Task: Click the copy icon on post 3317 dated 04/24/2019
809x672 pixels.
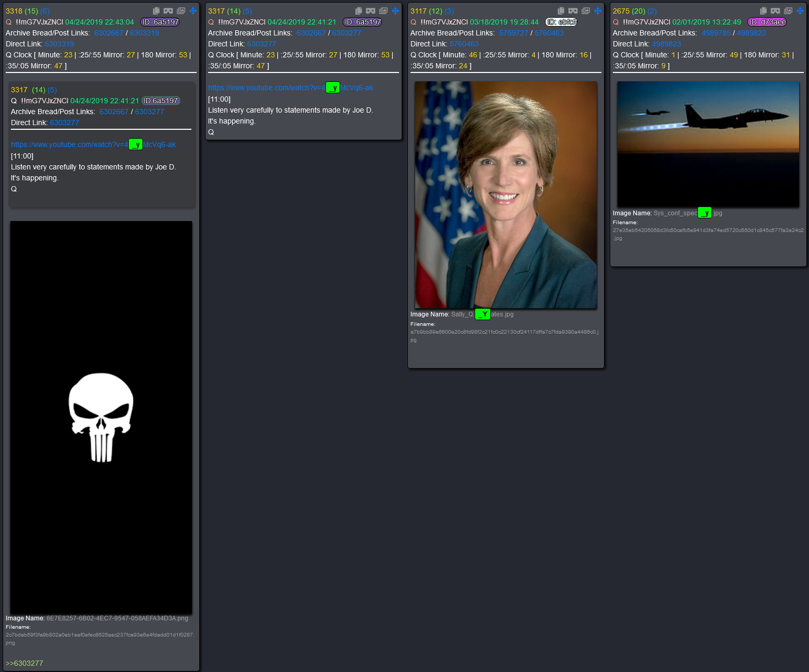Action: 358,11
